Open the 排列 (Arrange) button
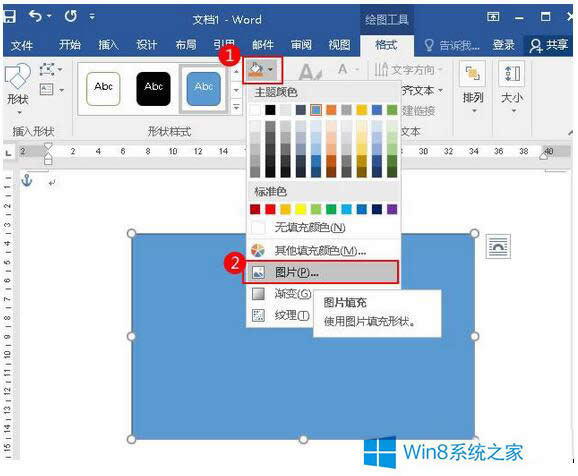The image size is (578, 476). (473, 88)
